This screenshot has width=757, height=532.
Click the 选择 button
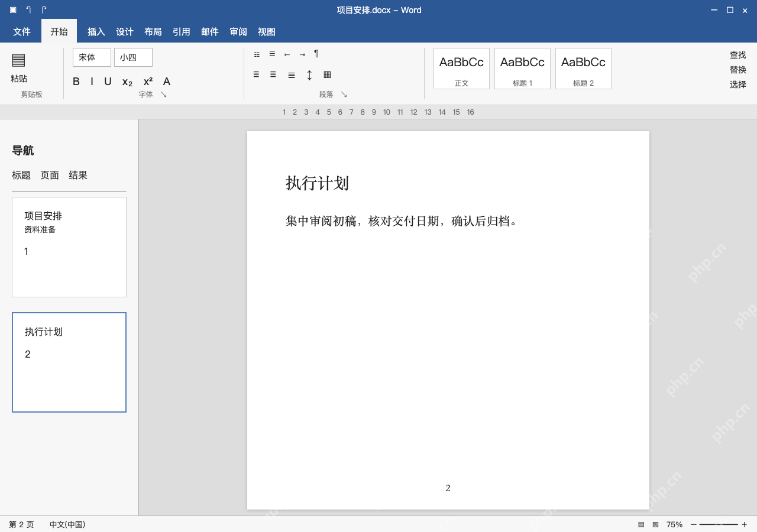pos(738,85)
